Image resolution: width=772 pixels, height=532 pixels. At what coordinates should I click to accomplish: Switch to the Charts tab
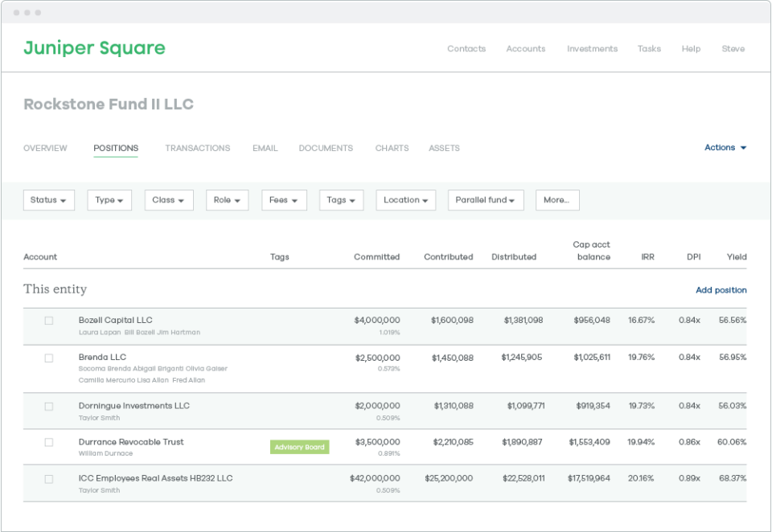[392, 148]
